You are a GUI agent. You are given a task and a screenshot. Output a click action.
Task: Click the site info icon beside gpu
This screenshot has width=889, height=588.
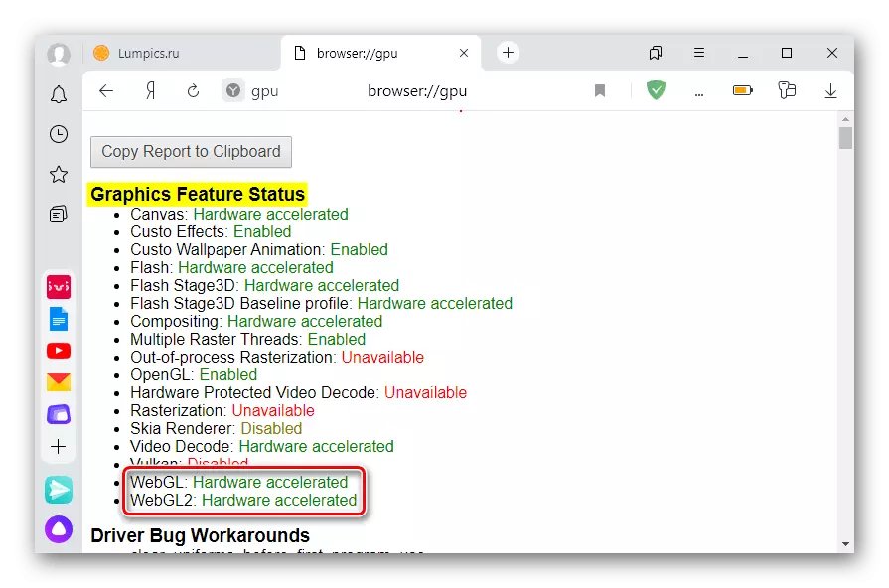[x=233, y=90]
